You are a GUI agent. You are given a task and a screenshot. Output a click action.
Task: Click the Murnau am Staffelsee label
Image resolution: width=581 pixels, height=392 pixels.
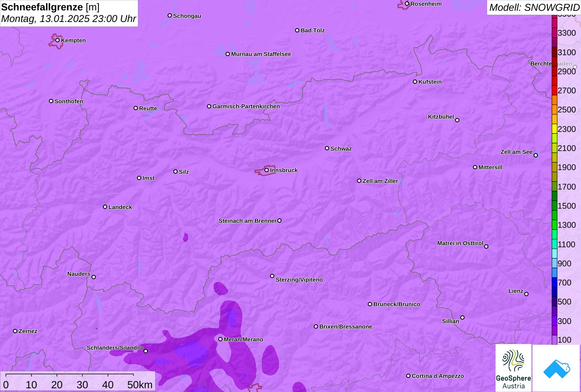coord(261,54)
